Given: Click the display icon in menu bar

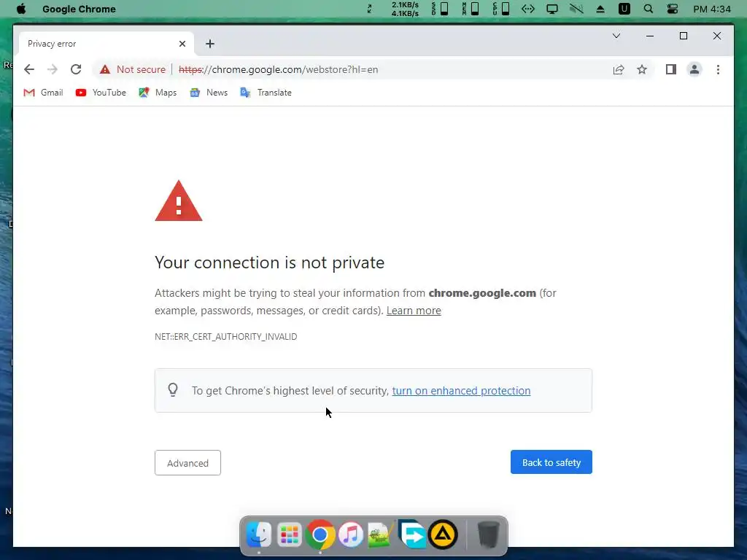Looking at the screenshot, I should coord(551,9).
